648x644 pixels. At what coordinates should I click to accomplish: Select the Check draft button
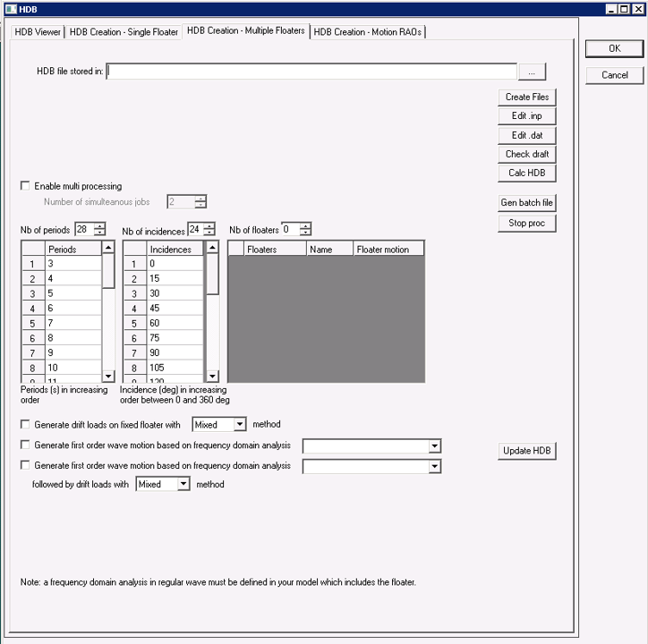pos(527,155)
